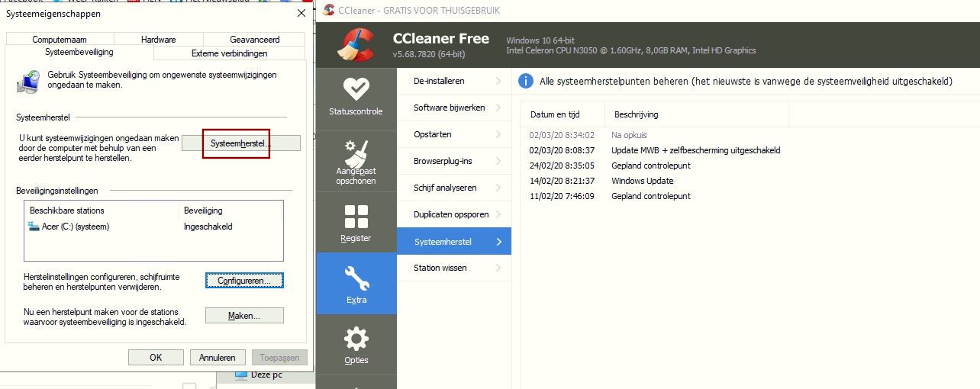
Task: Close the Systeemeigenschappen dialog
Action: click(x=301, y=14)
